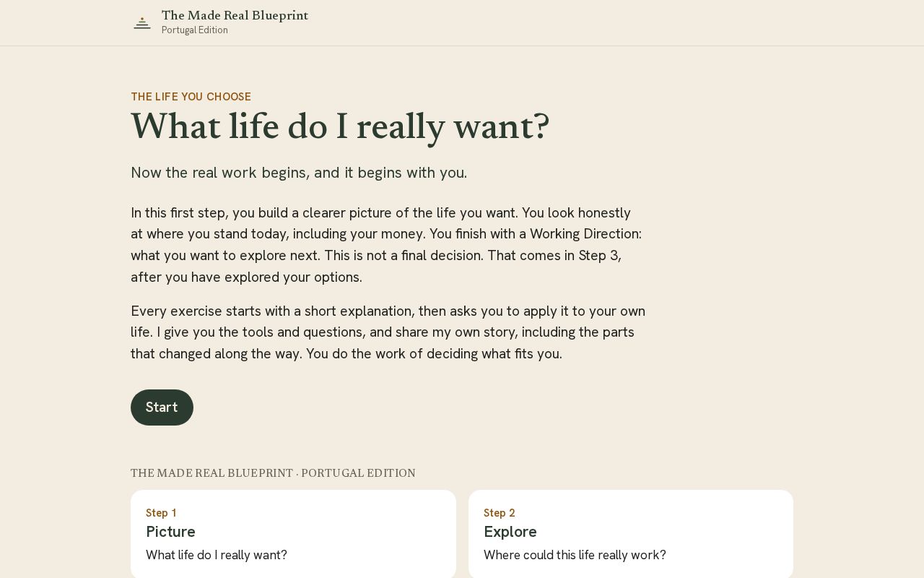
Task: Click "Now the real work begins" tagline
Action: [x=299, y=173]
